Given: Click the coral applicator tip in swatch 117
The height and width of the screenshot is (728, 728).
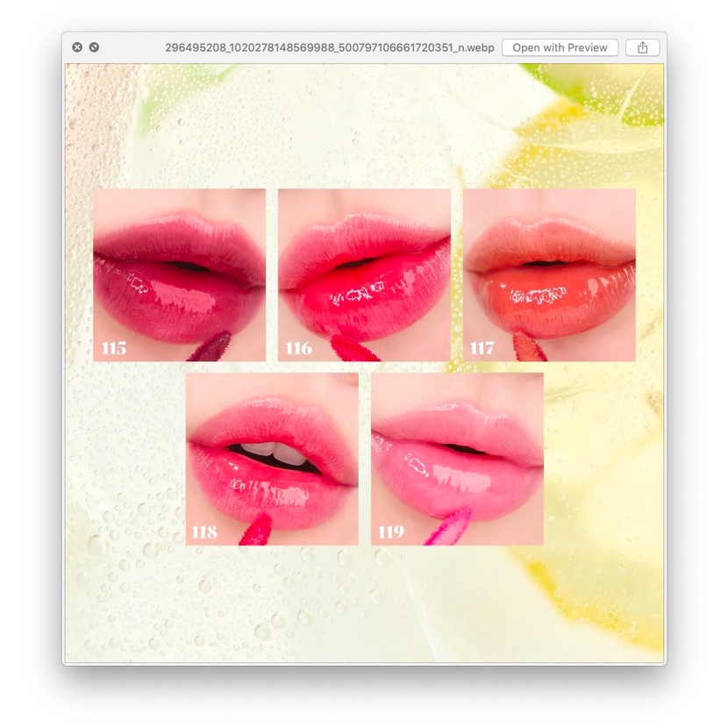Looking at the screenshot, I should point(529,346).
